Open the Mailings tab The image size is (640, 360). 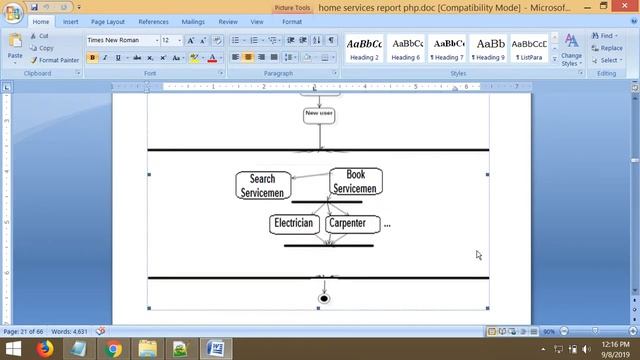[x=193, y=22]
